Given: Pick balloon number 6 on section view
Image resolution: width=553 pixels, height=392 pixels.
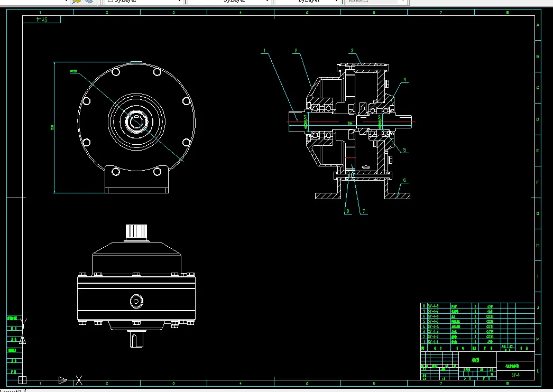Looking at the screenshot, I should (x=404, y=180).
